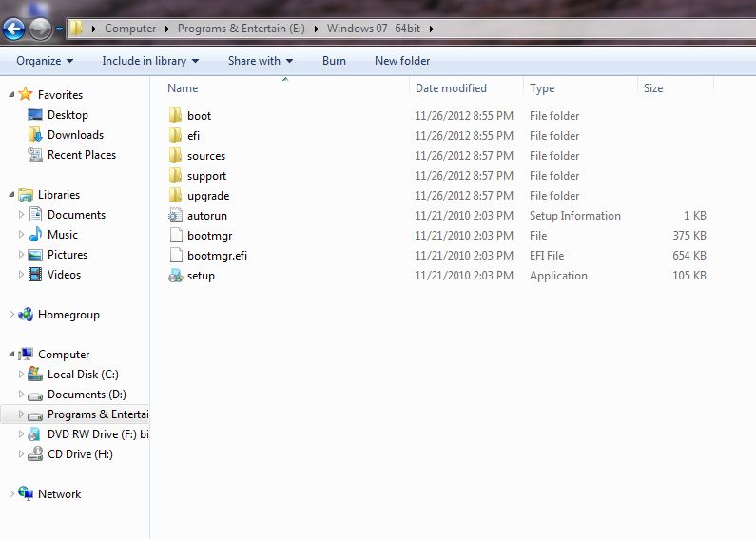Click the Videos film strip icon
Viewport: 756px width, 539px height.
[x=35, y=275]
